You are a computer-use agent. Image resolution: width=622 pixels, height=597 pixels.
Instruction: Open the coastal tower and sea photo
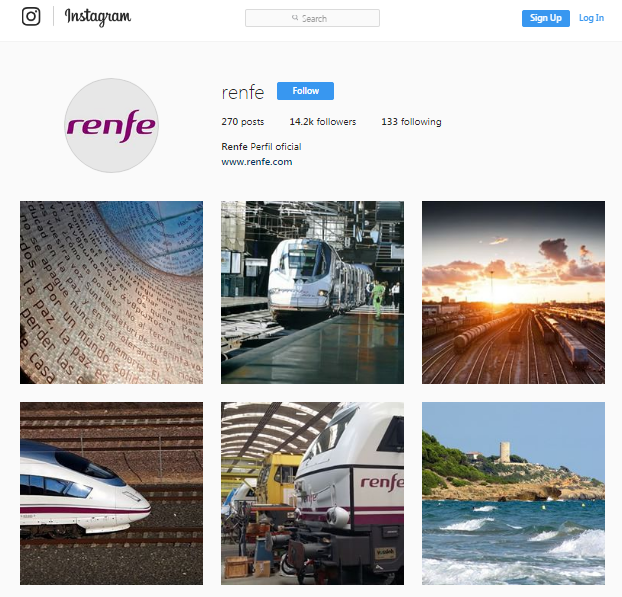[513, 493]
